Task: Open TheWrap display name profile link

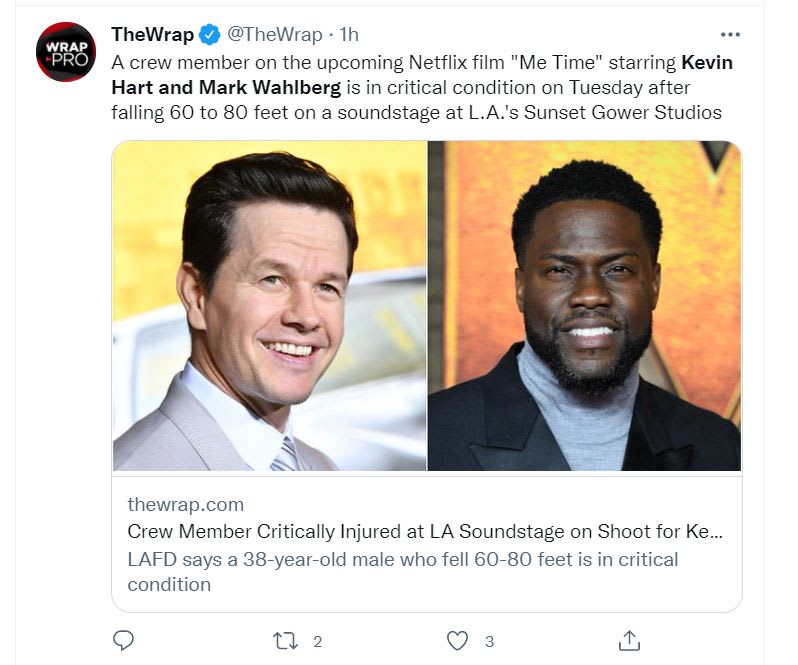Action: tap(152, 35)
